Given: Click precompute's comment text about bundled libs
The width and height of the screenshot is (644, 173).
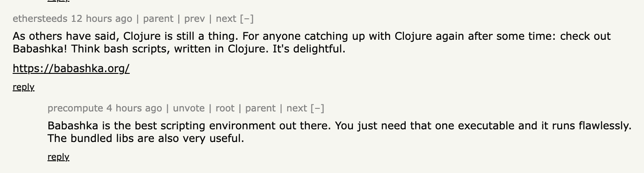Looking at the screenshot, I should pos(339,132).
